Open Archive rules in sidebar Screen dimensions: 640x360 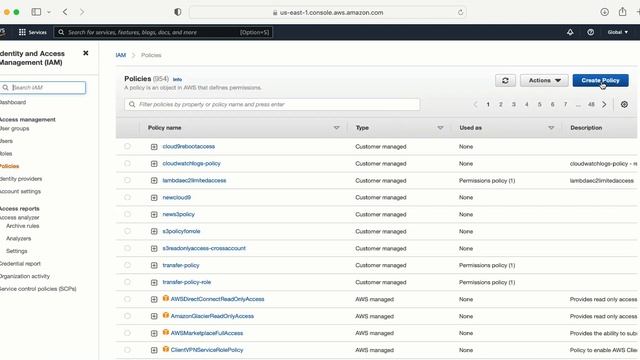point(22,226)
